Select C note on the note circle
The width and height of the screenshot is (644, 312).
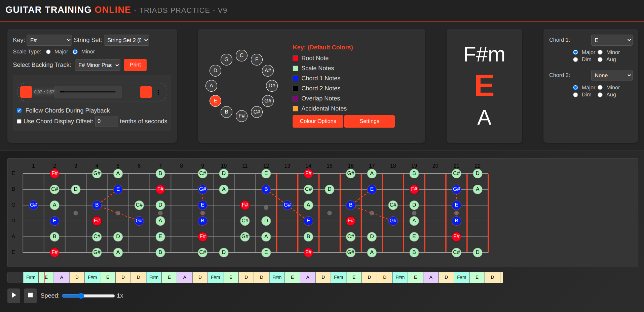tap(241, 55)
